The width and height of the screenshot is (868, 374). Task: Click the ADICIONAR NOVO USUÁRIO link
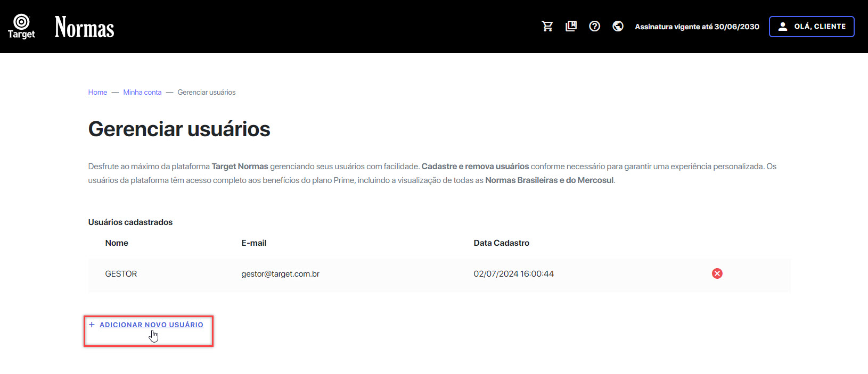coord(151,325)
